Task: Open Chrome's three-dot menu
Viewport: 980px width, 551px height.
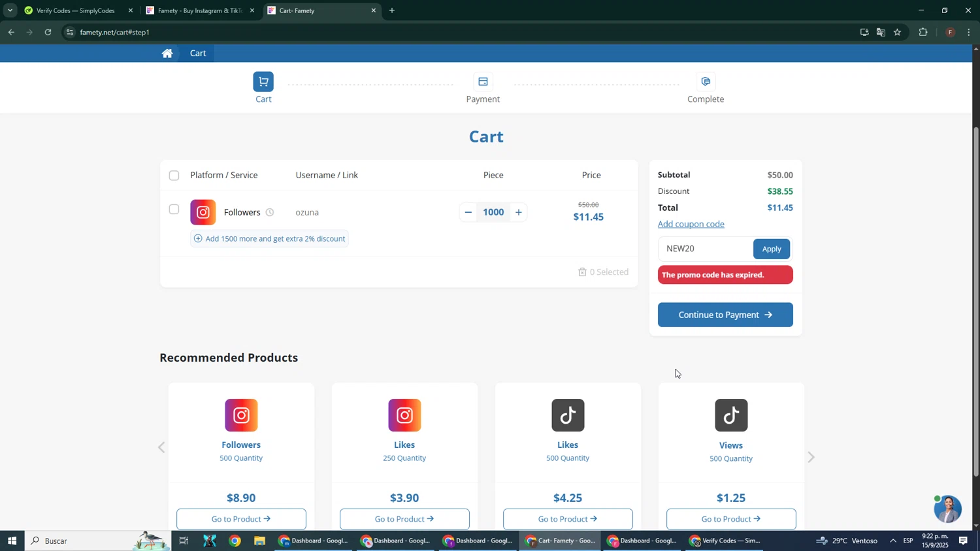Action: [969, 32]
